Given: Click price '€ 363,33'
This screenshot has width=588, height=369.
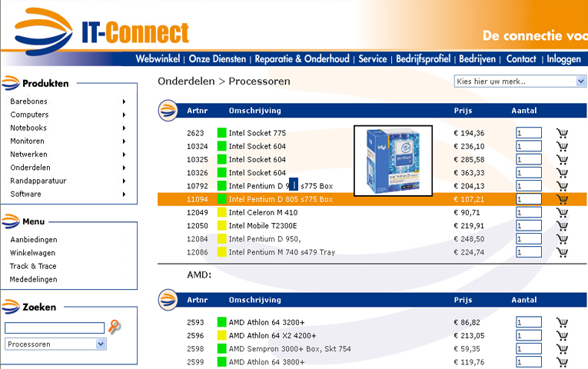Looking at the screenshot, I should click(469, 173).
